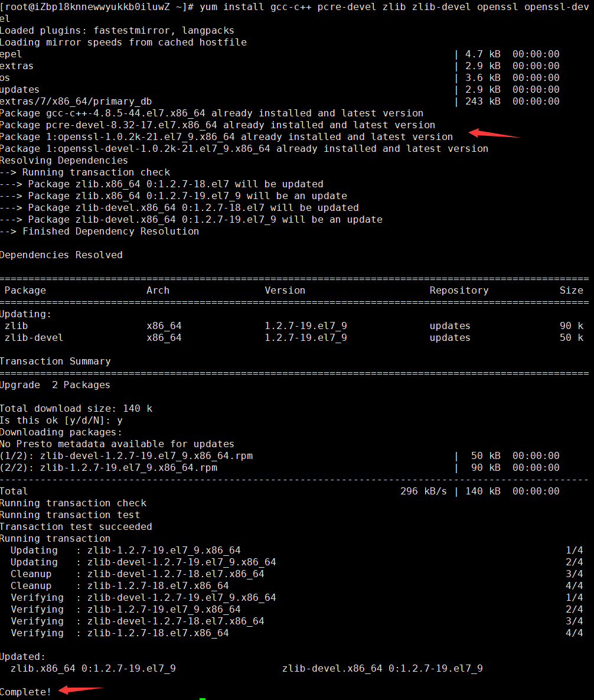Click the "Updated:" label near the bottom
This screenshot has height=700, width=594.
(22, 656)
